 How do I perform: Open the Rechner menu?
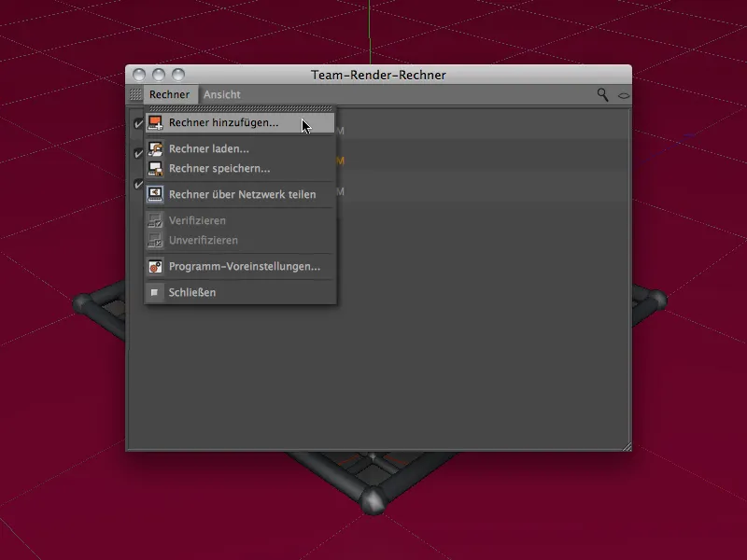169,94
